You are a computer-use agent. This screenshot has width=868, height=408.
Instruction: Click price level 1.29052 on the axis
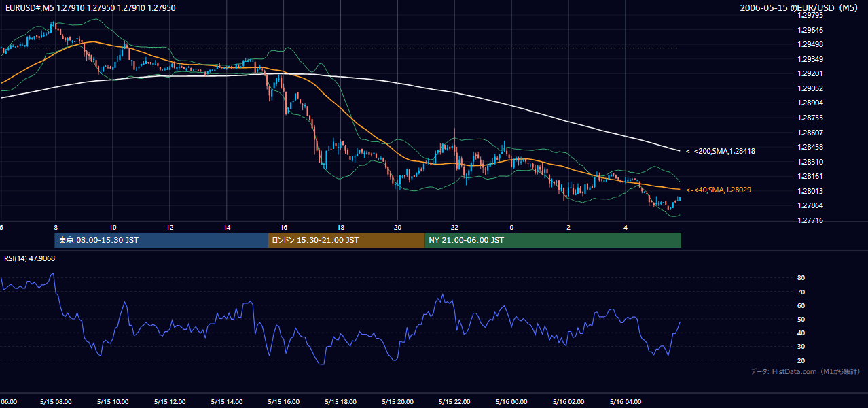pos(810,88)
